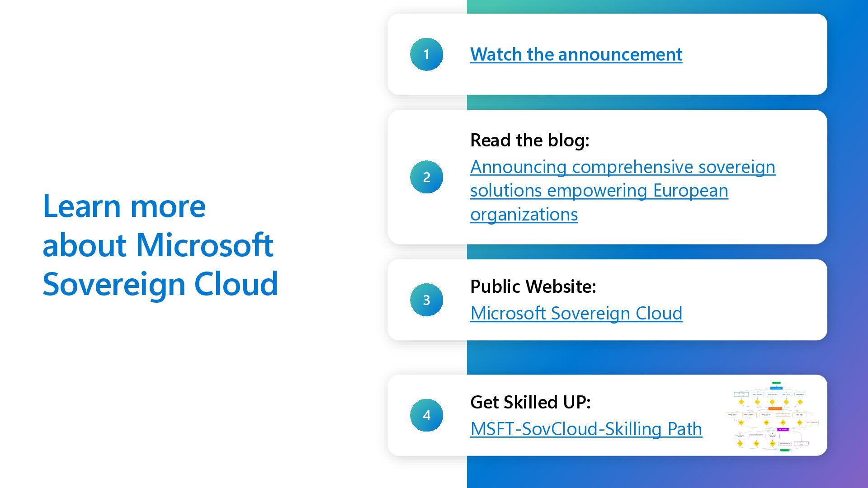Image resolution: width=868 pixels, height=488 pixels.
Task: Select the Learn more about Microsoft title
Action: (124, 206)
